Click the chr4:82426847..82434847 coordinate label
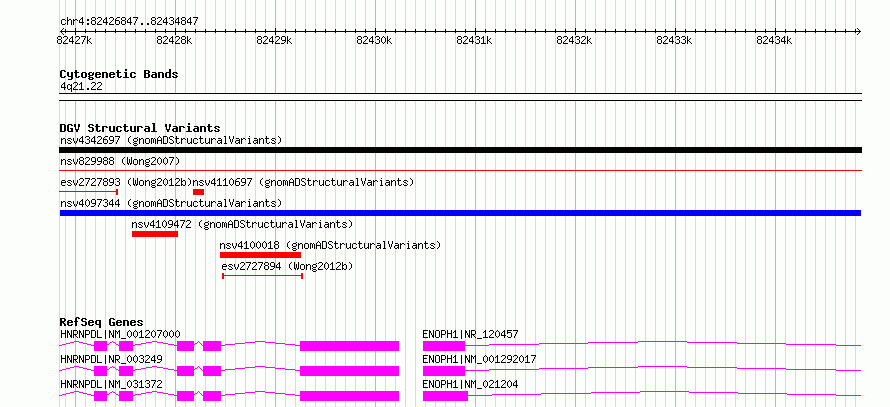The width and height of the screenshot is (890, 407). [x=129, y=22]
